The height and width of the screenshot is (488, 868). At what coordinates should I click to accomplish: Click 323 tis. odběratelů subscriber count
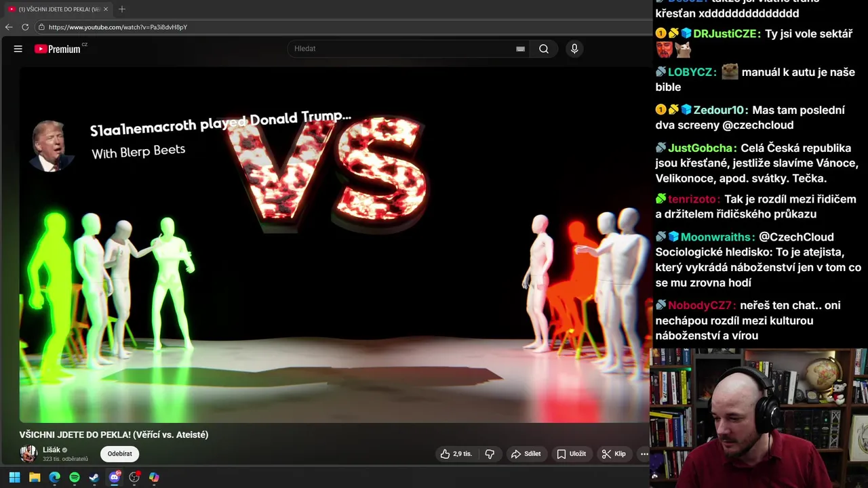click(65, 460)
